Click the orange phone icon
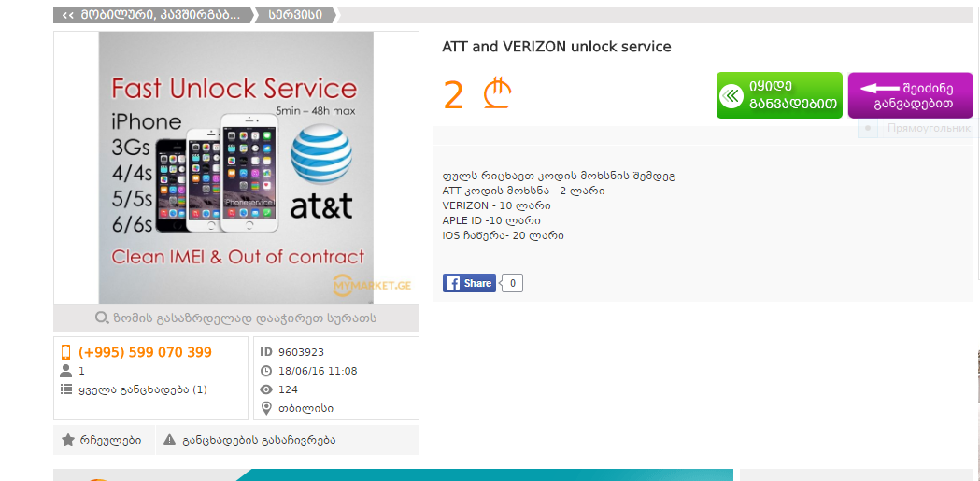This screenshot has width=980, height=481. (65, 352)
